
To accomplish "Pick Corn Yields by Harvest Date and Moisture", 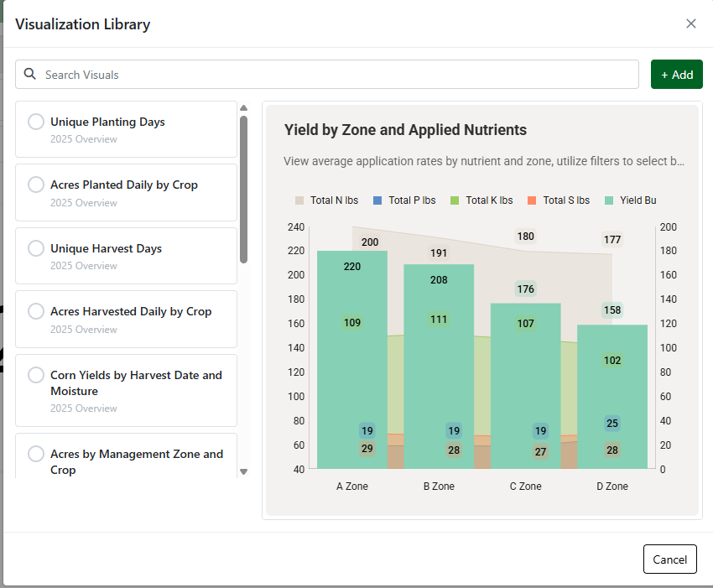I will [36, 375].
